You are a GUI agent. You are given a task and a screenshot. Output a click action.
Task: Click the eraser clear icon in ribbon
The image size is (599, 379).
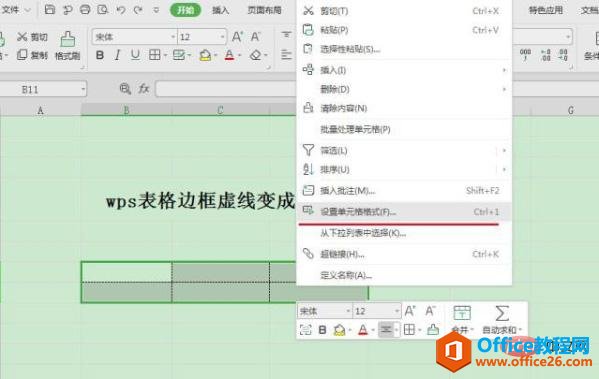tap(256, 55)
